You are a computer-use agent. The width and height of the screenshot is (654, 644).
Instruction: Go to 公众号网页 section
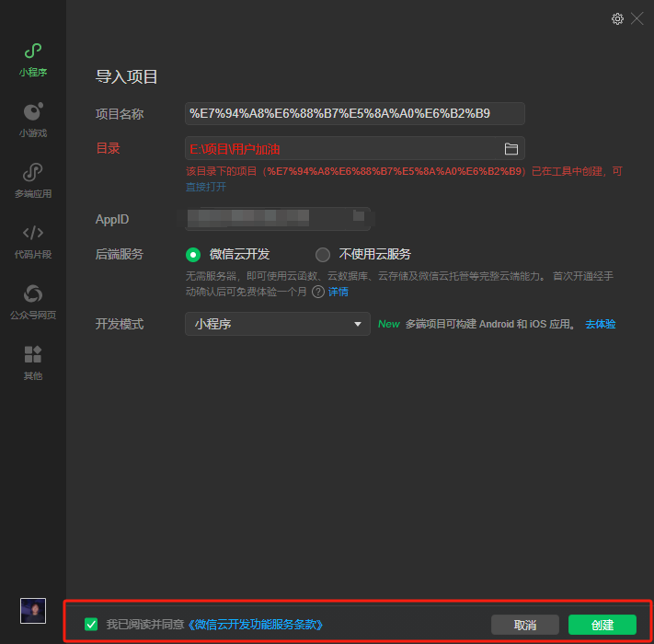[x=32, y=302]
